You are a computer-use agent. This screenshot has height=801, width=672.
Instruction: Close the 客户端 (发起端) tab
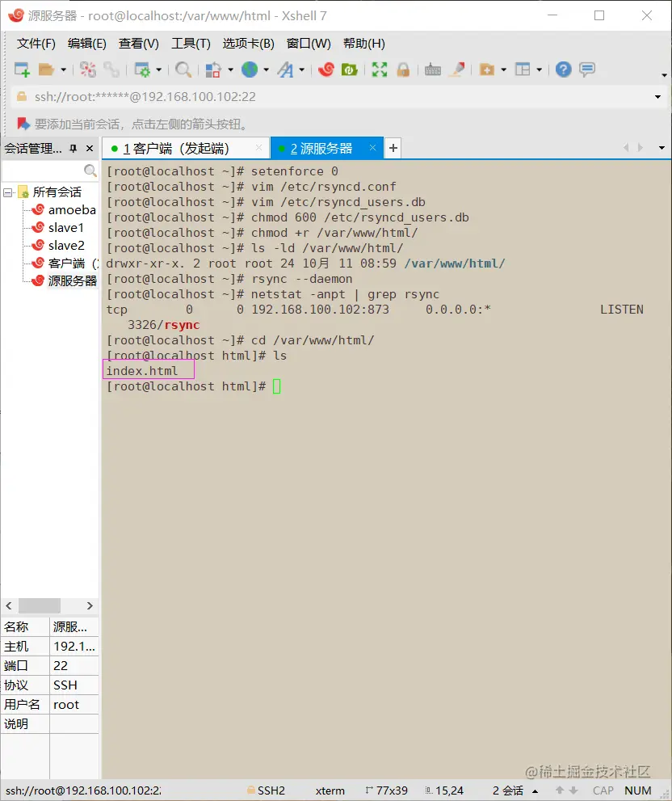click(259, 148)
